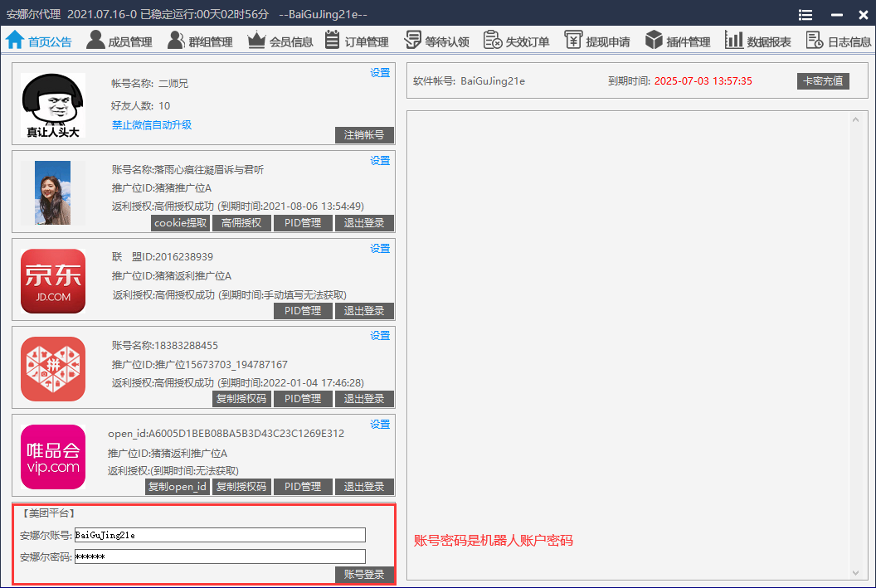Select the 软件帐号: BaiGuJing21e text
This screenshot has height=588, width=876.
(x=470, y=81)
